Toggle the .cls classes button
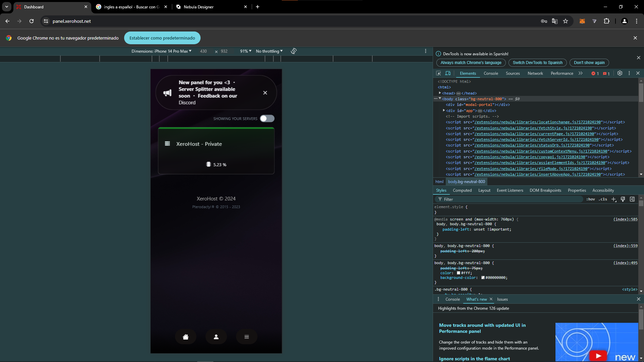The height and width of the screenshot is (362, 644). (x=603, y=199)
